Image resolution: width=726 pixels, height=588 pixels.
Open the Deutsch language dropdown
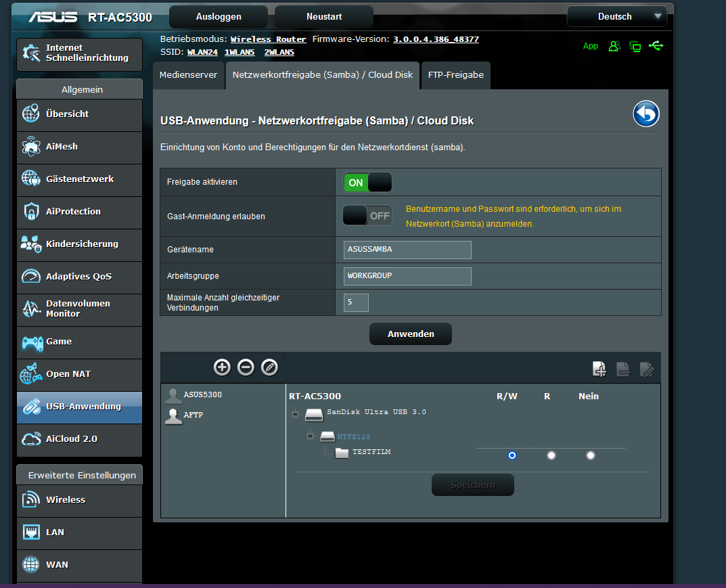click(617, 17)
